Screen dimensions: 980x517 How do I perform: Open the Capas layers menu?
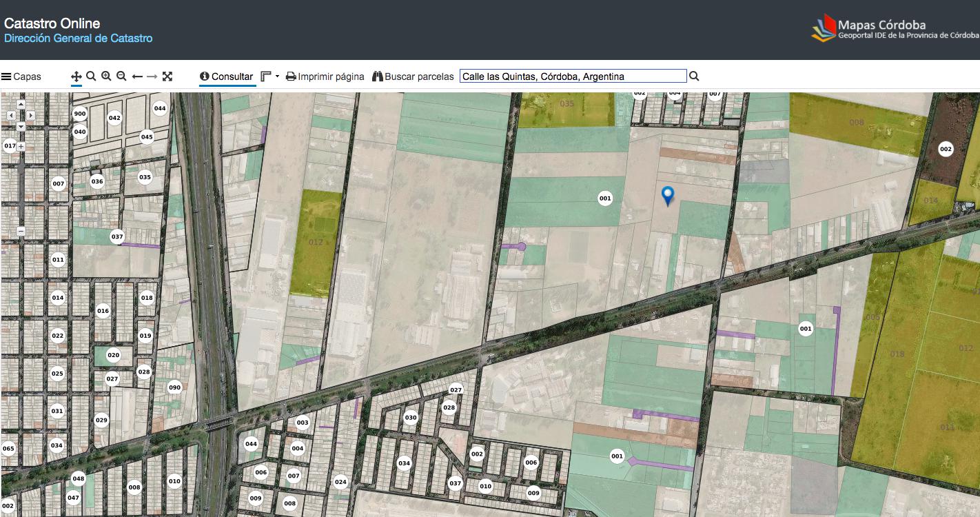coord(21,77)
